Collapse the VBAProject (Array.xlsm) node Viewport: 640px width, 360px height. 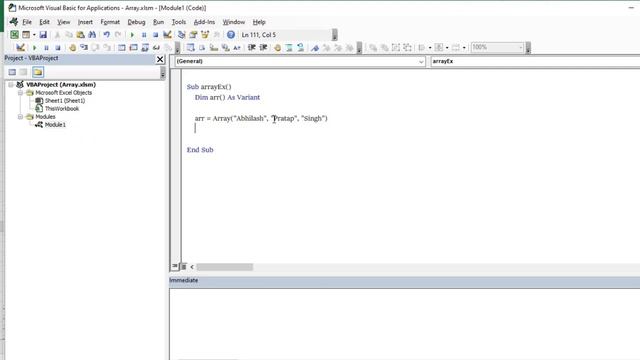(11, 84)
